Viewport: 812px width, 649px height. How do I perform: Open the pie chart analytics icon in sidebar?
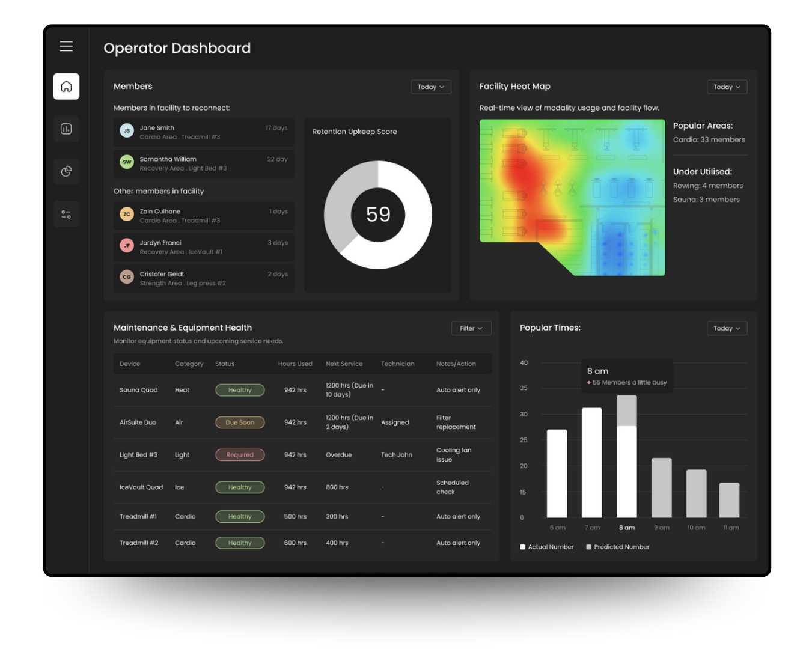pos(66,171)
